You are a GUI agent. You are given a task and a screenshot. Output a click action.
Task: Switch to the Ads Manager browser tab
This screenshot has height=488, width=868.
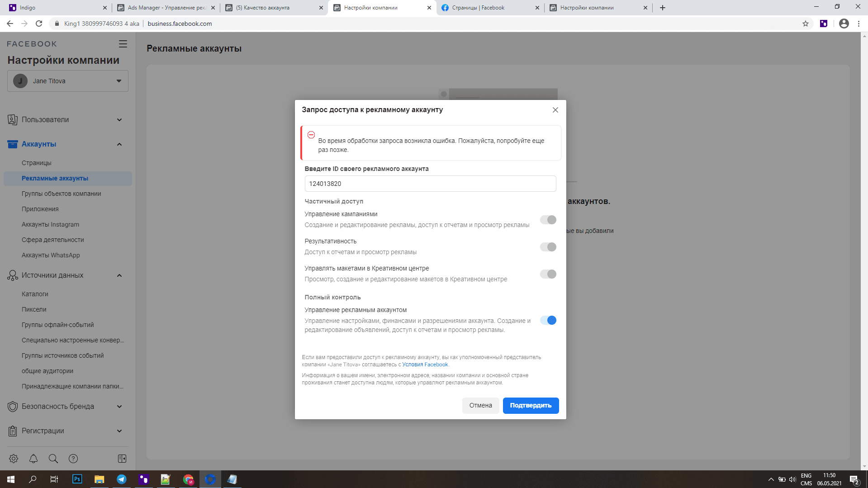coord(166,8)
